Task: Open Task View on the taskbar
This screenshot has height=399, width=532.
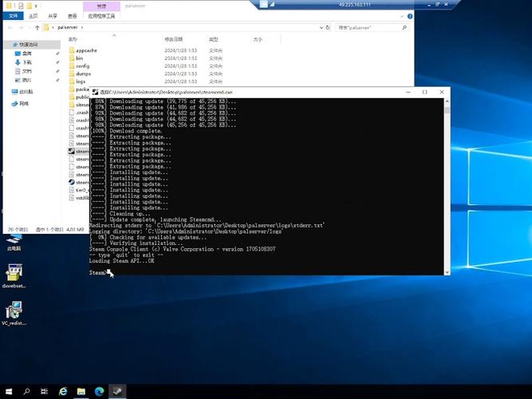Action: tap(44, 392)
